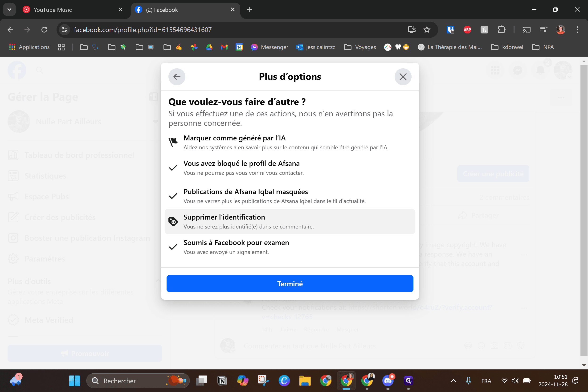
Task: Reload the current page
Action: point(44,30)
